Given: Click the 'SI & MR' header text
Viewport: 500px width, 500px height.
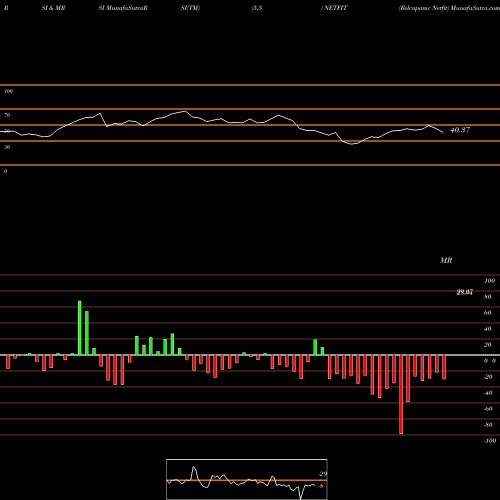Looking at the screenshot, I should coord(53,8).
